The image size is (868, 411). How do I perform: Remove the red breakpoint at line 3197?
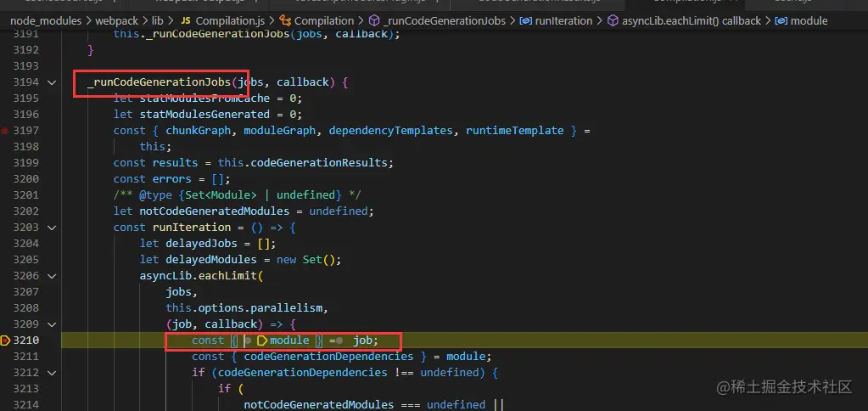tap(5, 131)
